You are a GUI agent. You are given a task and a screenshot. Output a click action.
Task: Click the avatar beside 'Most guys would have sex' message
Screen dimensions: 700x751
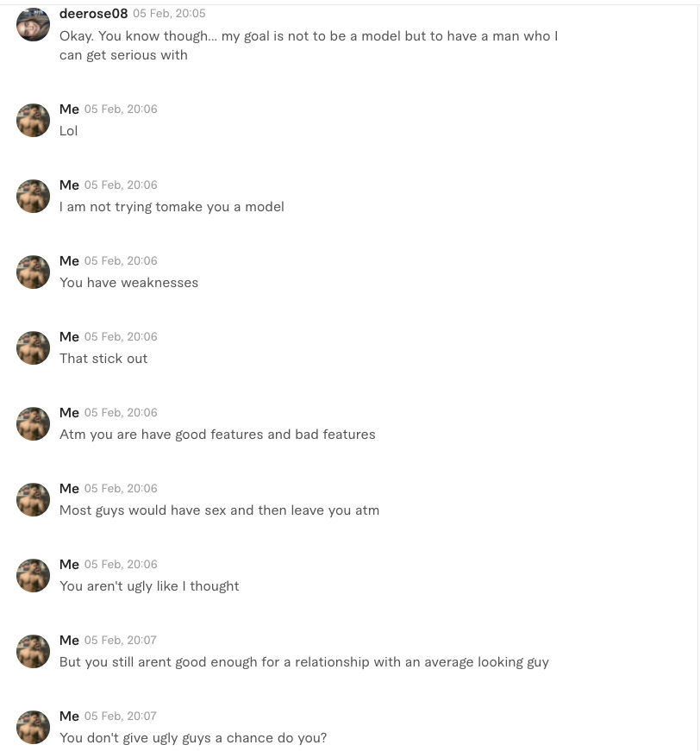tap(33, 499)
